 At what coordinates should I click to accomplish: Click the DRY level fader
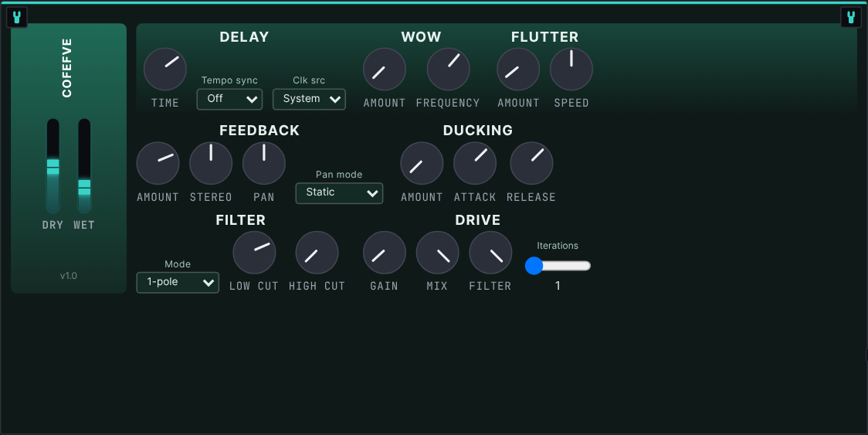click(53, 166)
